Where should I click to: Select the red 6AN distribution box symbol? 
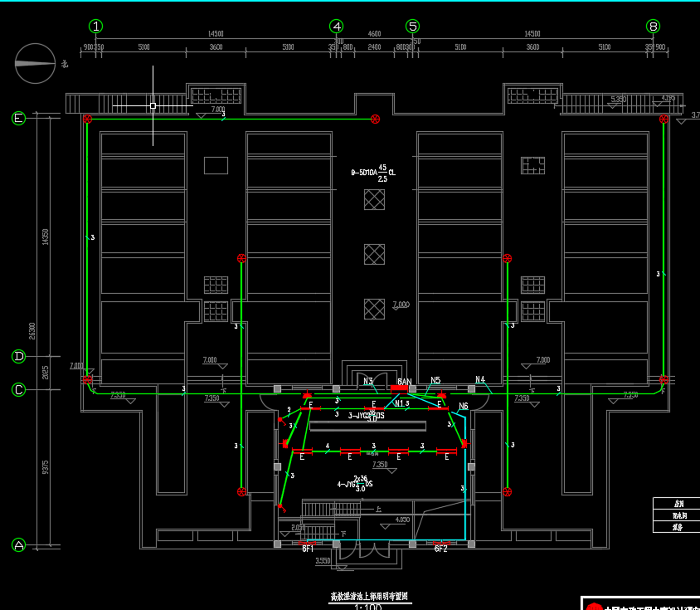[399, 388]
